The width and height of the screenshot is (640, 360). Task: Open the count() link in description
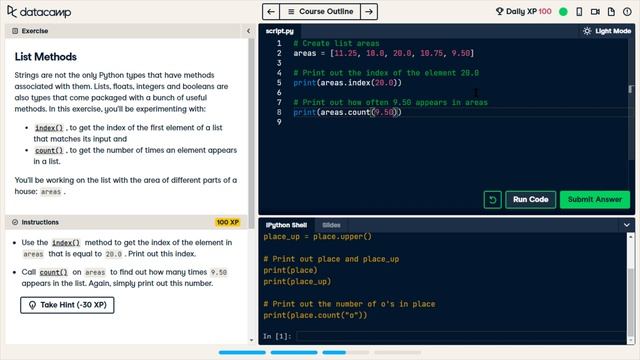pyautogui.click(x=49, y=151)
